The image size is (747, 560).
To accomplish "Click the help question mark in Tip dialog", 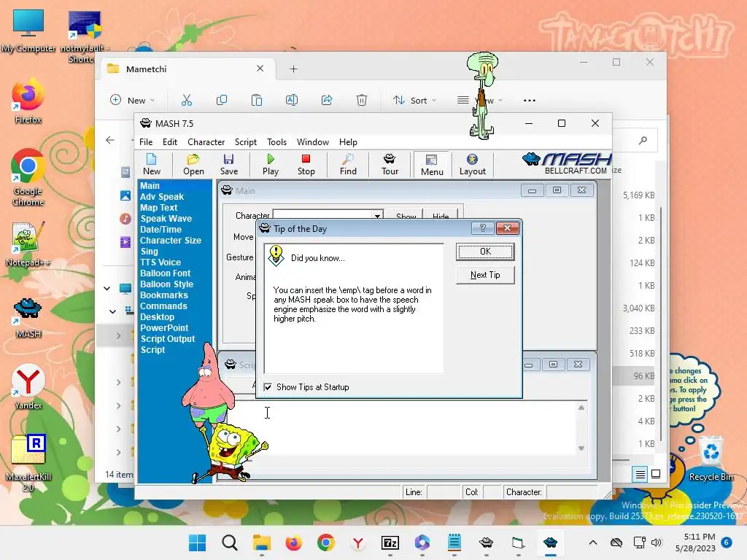I will coord(482,228).
